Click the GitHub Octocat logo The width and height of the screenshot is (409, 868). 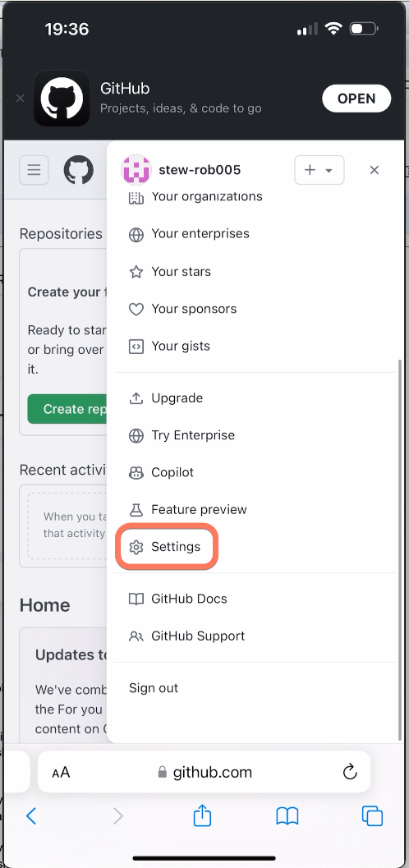coord(79,170)
